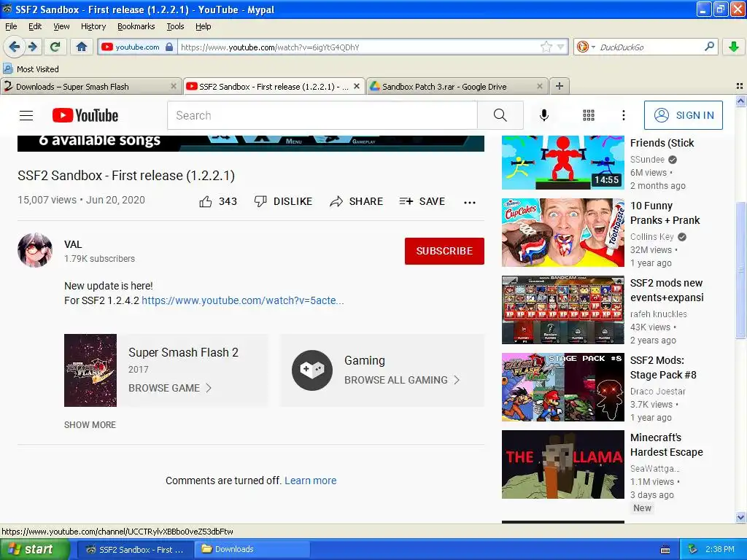The image size is (747, 560).
Task: Go back with the browser back arrow
Action: pyautogui.click(x=15, y=47)
